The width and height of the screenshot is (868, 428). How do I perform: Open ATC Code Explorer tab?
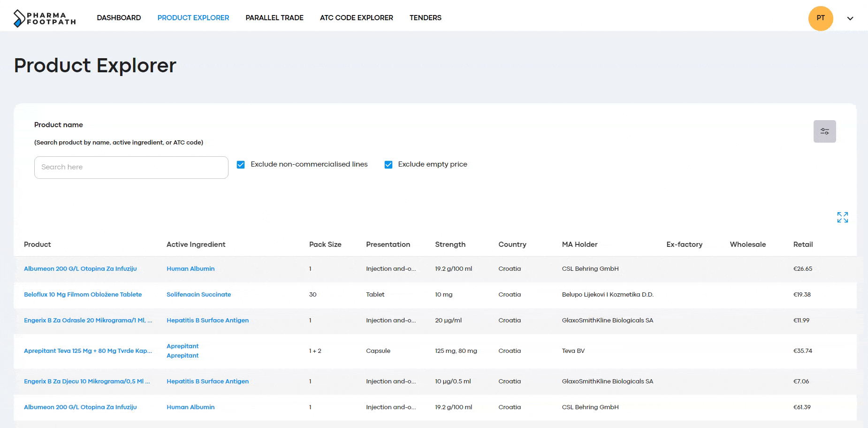click(357, 18)
